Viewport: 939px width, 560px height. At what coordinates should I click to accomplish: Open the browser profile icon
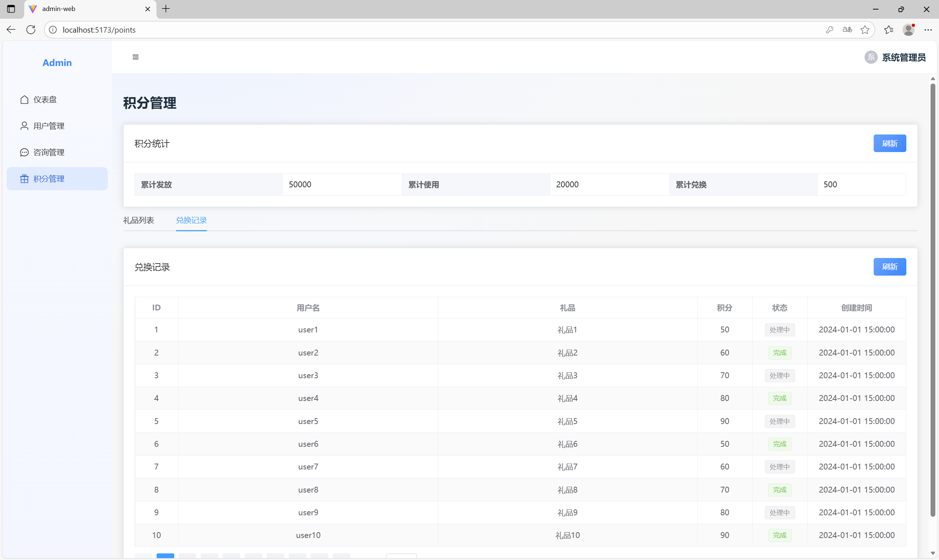coord(908,30)
